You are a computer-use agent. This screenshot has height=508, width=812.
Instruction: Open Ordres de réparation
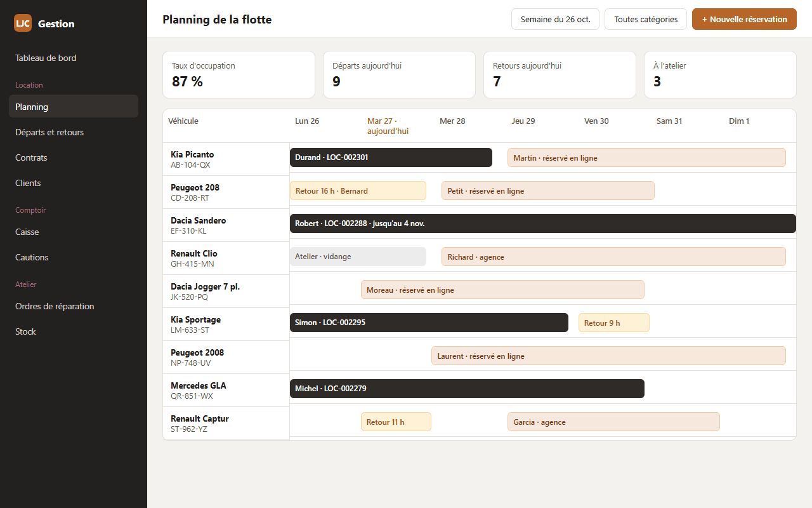(x=74, y=306)
